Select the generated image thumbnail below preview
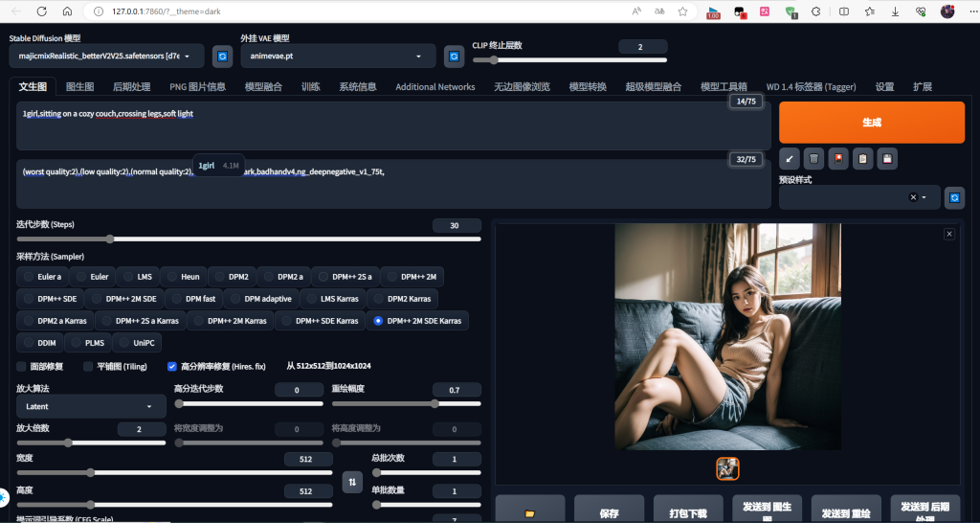The width and height of the screenshot is (980, 523). [x=727, y=468]
